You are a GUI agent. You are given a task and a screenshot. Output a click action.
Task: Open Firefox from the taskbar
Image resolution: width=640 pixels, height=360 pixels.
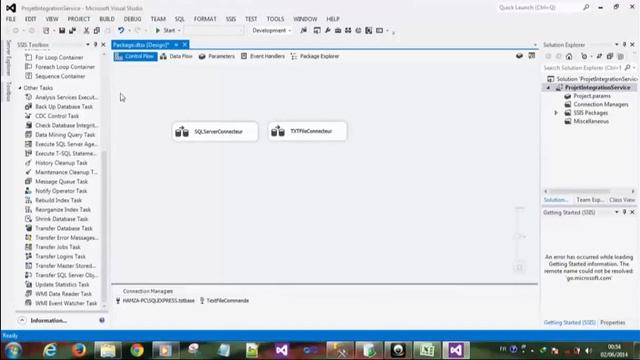(x=78, y=350)
